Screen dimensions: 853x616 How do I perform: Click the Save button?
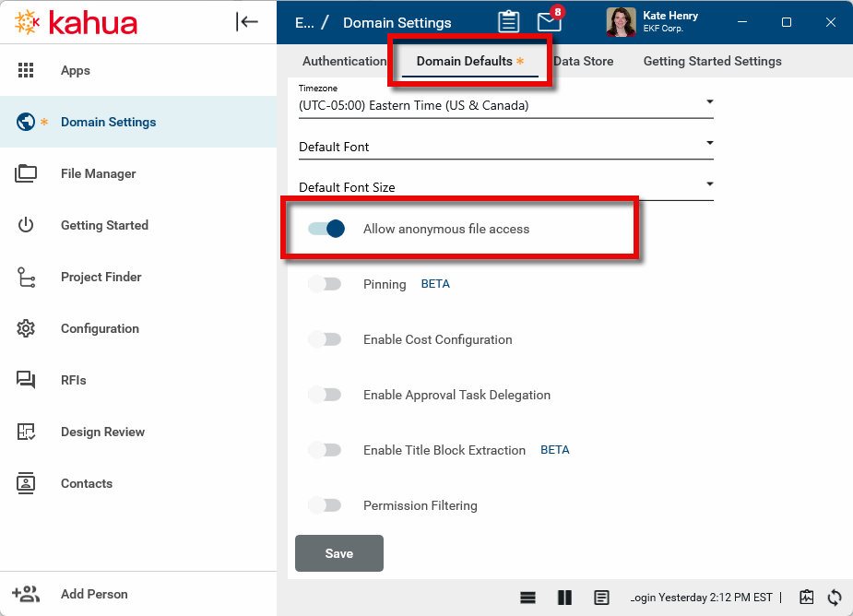pos(338,553)
